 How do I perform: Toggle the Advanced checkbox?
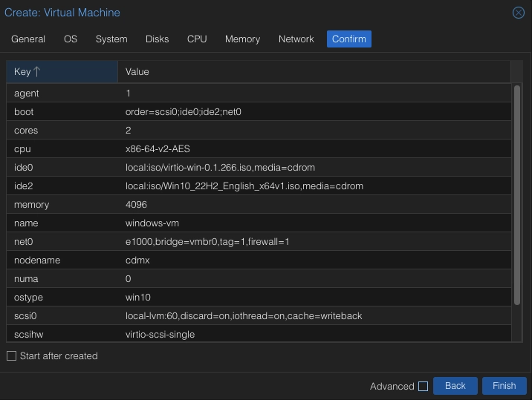pyautogui.click(x=423, y=386)
